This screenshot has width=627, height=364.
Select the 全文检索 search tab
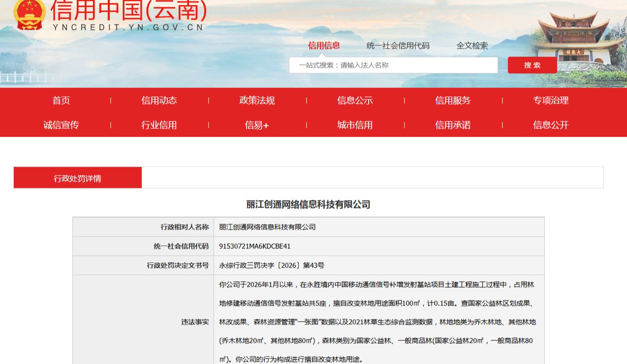(x=472, y=46)
